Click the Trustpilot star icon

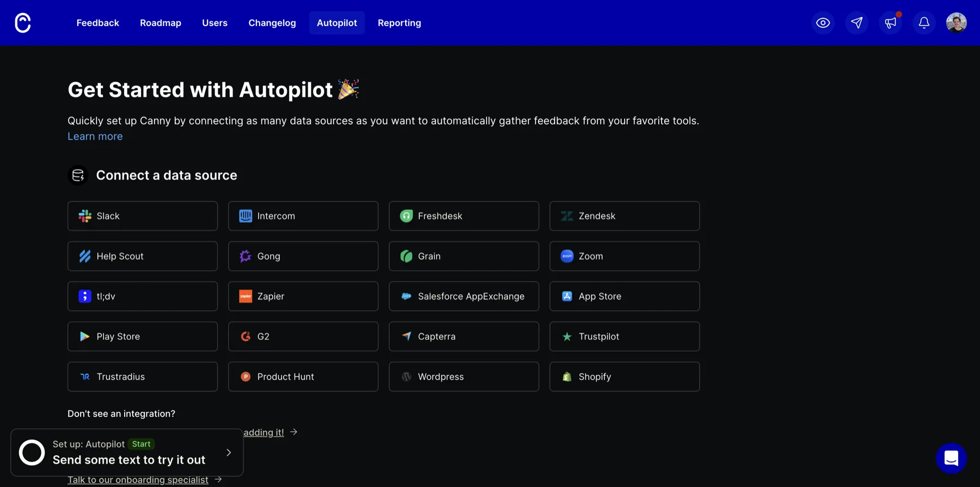click(567, 337)
